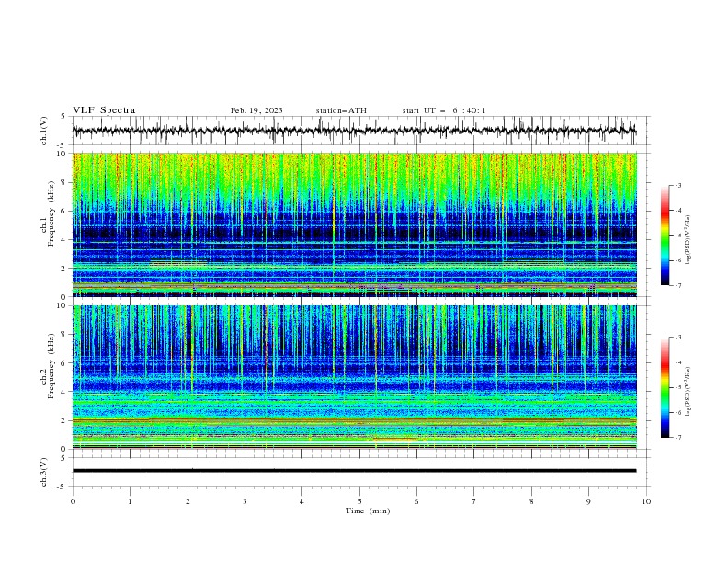728x563 pixels.
Task: Click the "ch.3(V)" waveform axis label
Action: (x=44, y=472)
